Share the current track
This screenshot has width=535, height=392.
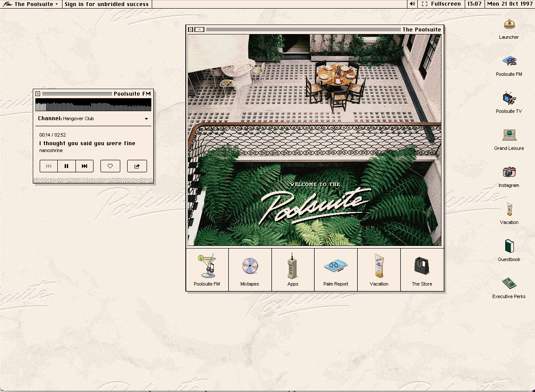pyautogui.click(x=137, y=166)
